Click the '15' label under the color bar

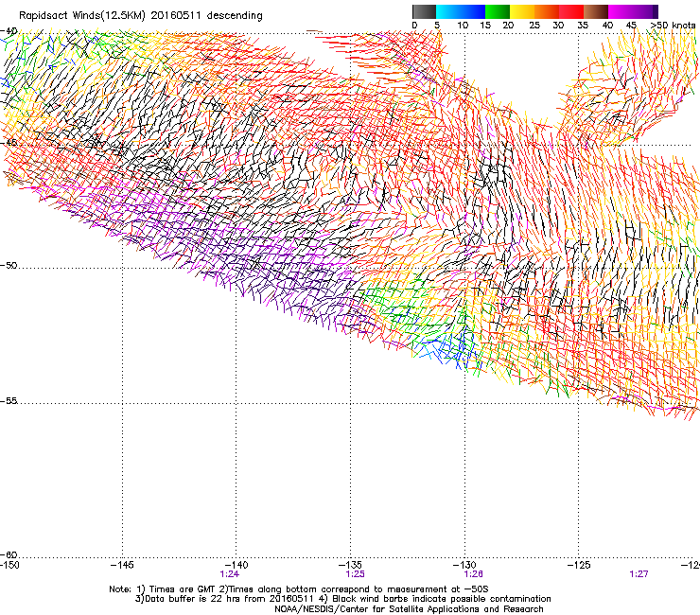pos(485,26)
